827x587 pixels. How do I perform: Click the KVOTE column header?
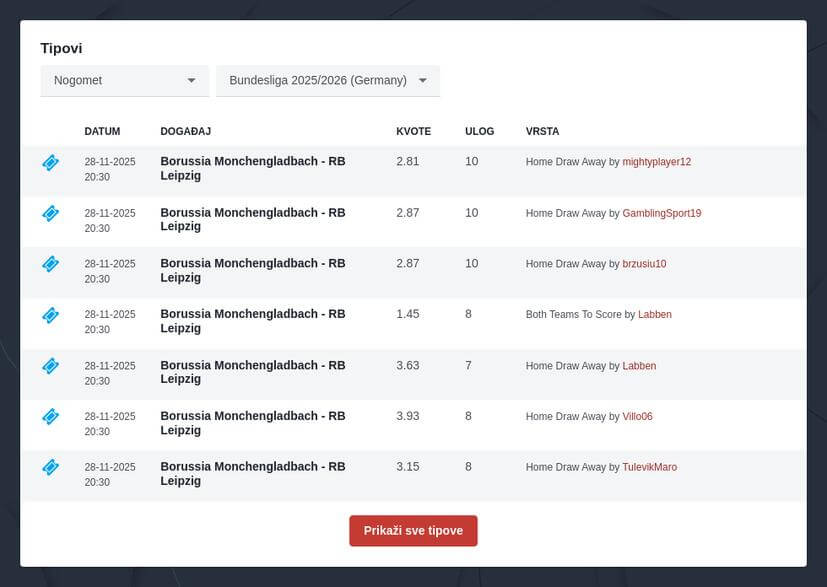click(x=413, y=132)
